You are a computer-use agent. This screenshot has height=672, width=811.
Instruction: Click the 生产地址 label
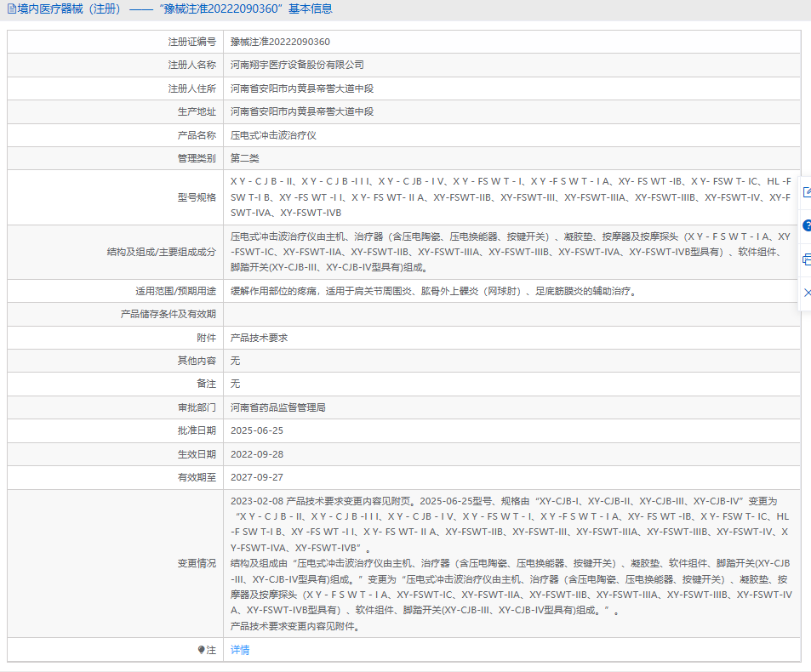point(197,111)
